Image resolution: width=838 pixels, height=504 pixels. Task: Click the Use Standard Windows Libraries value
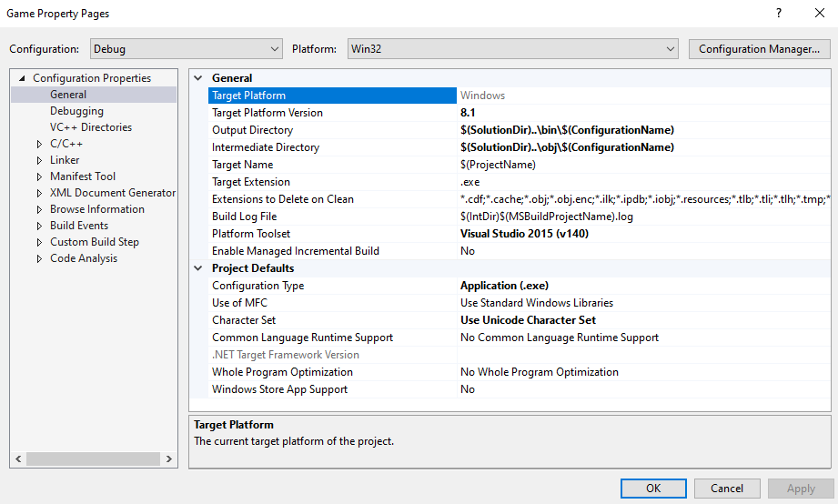point(537,303)
